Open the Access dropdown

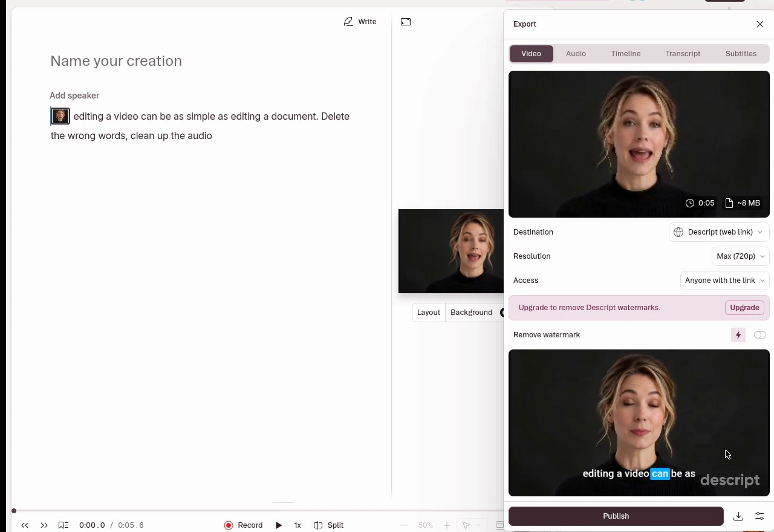coord(724,281)
